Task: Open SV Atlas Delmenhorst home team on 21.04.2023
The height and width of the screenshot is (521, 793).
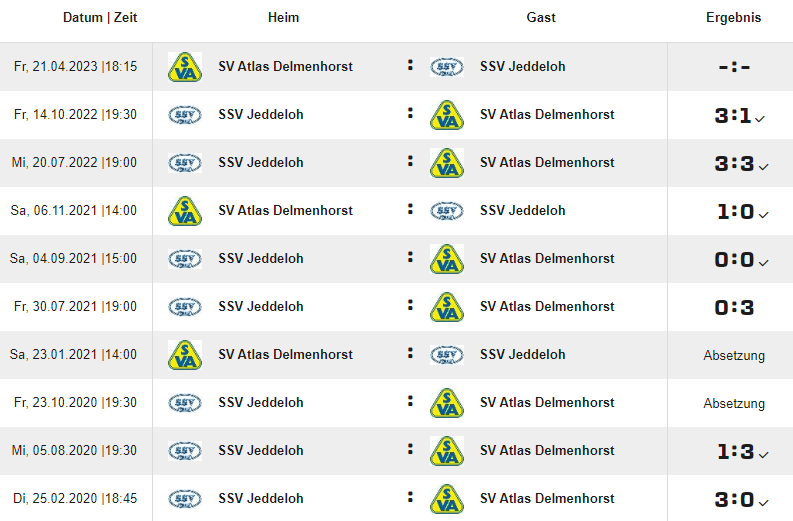Action: pos(285,66)
